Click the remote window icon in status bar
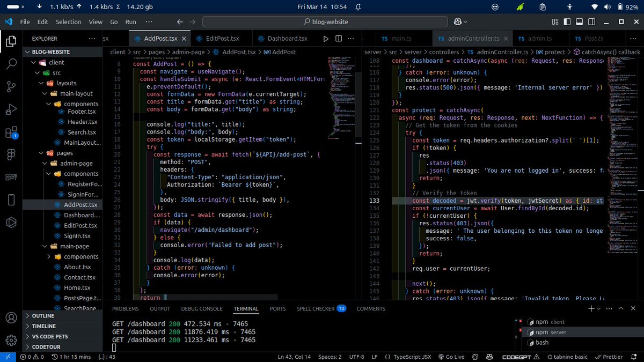 [8, 357]
